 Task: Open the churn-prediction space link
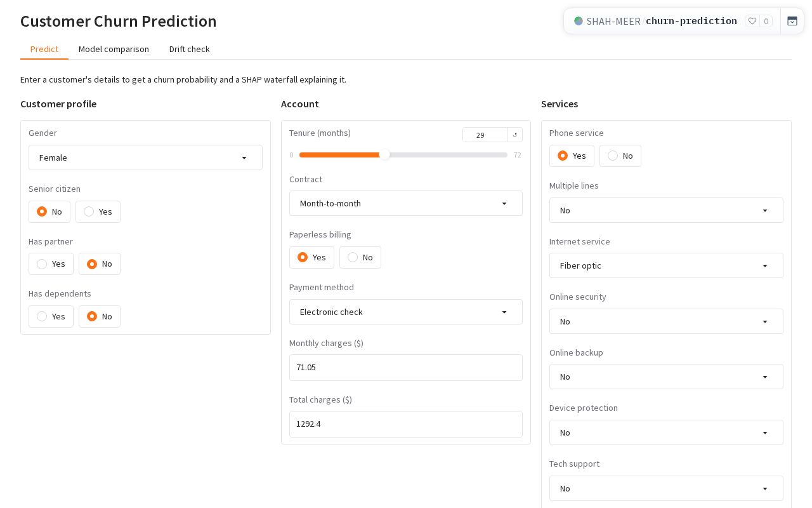[691, 21]
